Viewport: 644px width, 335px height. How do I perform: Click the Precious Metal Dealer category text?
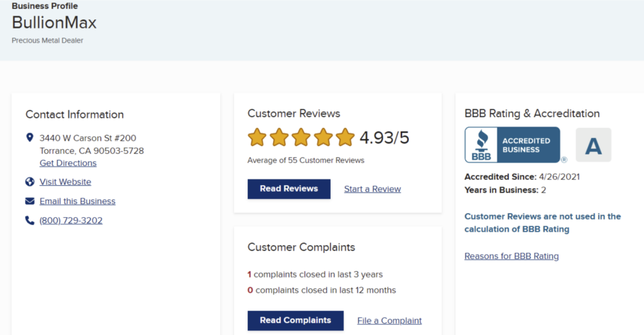pos(47,40)
